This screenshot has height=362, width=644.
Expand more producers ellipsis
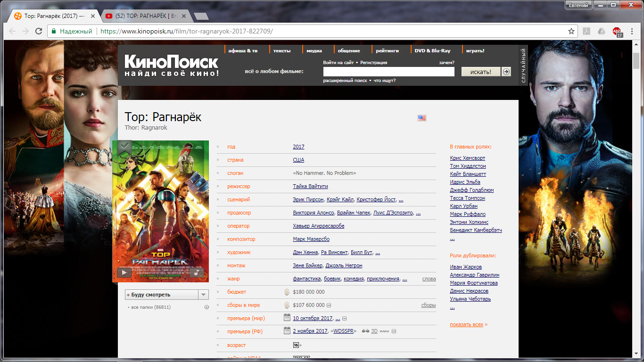(x=418, y=213)
